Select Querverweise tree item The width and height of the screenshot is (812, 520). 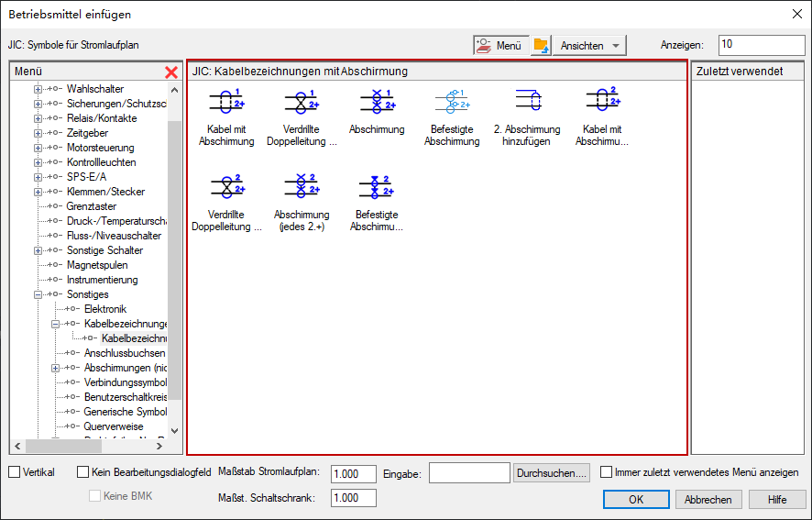114,426
